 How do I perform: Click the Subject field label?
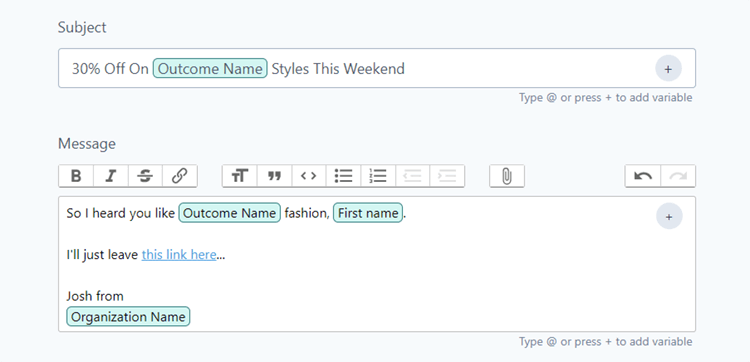click(82, 28)
